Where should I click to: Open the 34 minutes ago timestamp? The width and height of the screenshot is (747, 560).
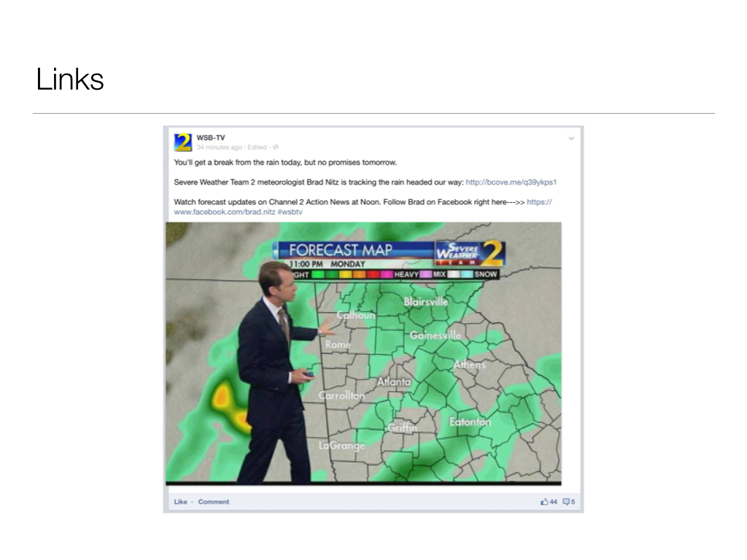point(219,147)
